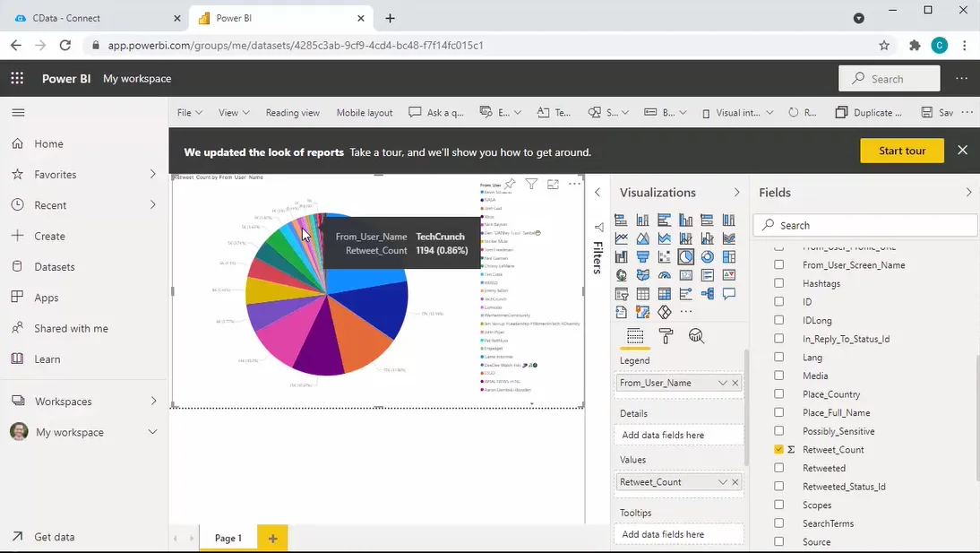This screenshot has height=553, width=980.
Task: Select the treemap visualization icon
Action: tap(728, 256)
